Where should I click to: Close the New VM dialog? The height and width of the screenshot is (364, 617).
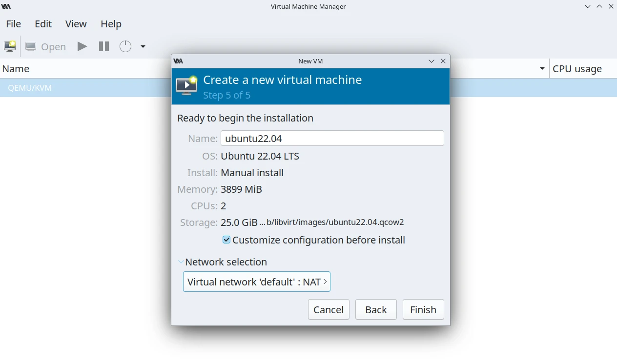443,61
